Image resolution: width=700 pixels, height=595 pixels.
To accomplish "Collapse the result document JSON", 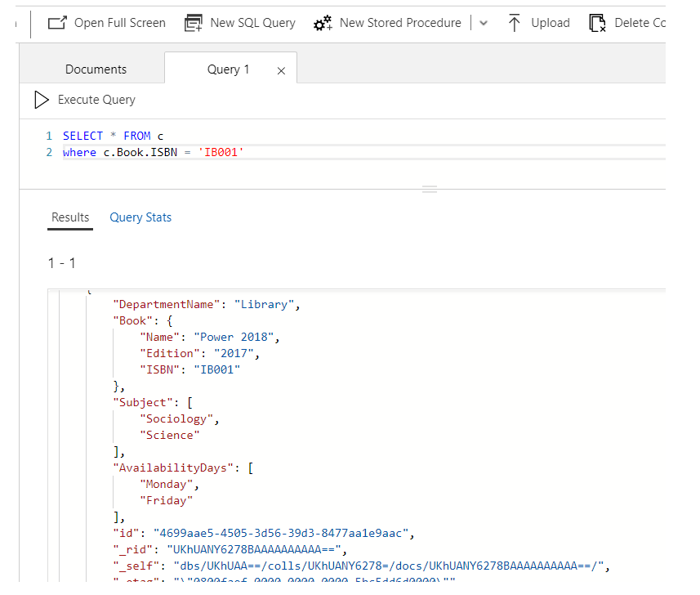I will (x=72, y=291).
